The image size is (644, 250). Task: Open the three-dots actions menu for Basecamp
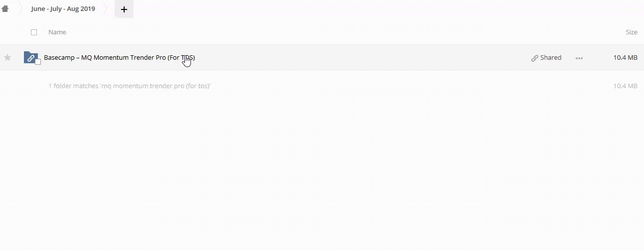(x=579, y=58)
